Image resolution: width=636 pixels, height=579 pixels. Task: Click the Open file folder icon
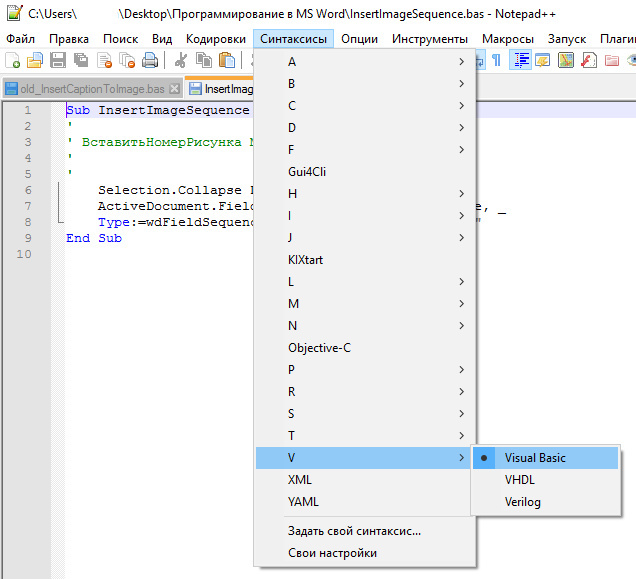35,60
